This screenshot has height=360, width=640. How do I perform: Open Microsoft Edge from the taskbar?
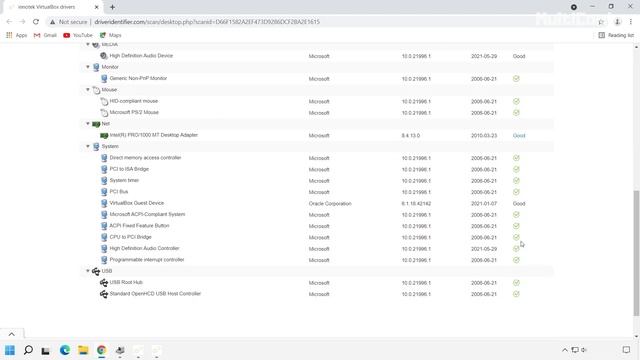pyautogui.click(x=64, y=350)
